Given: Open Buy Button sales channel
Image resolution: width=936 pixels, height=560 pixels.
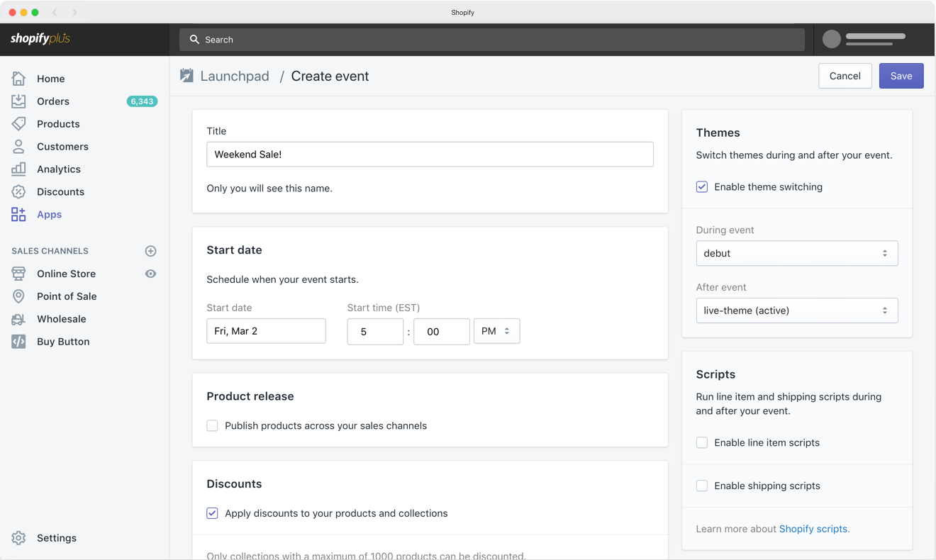Looking at the screenshot, I should [x=63, y=342].
